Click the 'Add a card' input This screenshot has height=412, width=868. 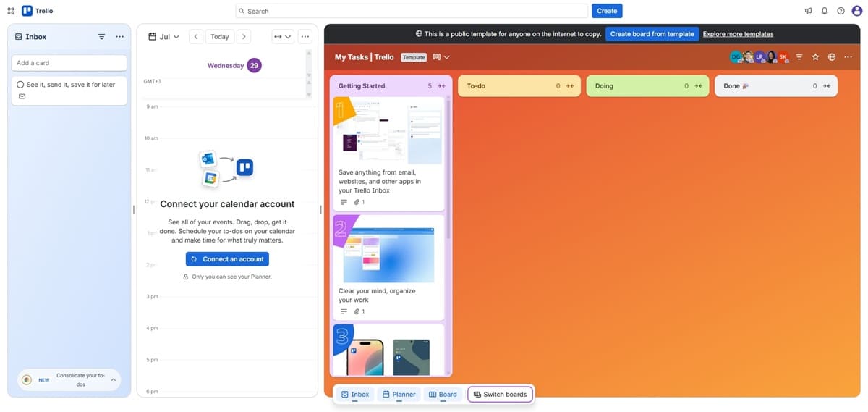(69, 63)
